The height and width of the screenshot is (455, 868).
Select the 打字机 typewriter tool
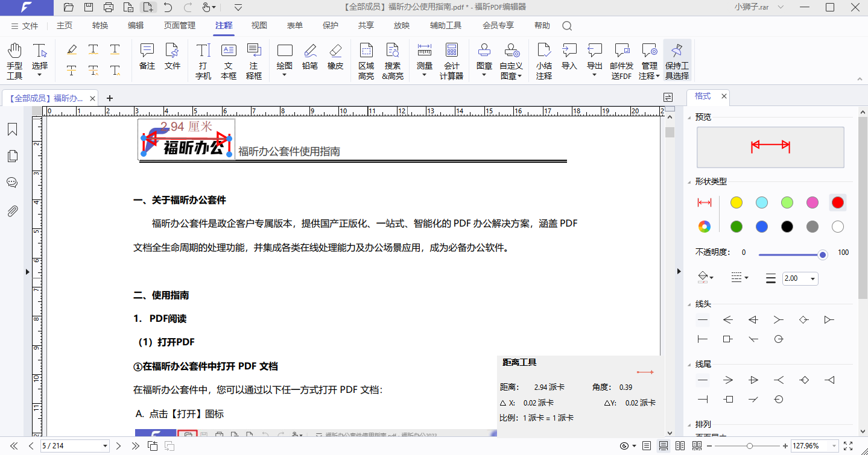coord(203,60)
